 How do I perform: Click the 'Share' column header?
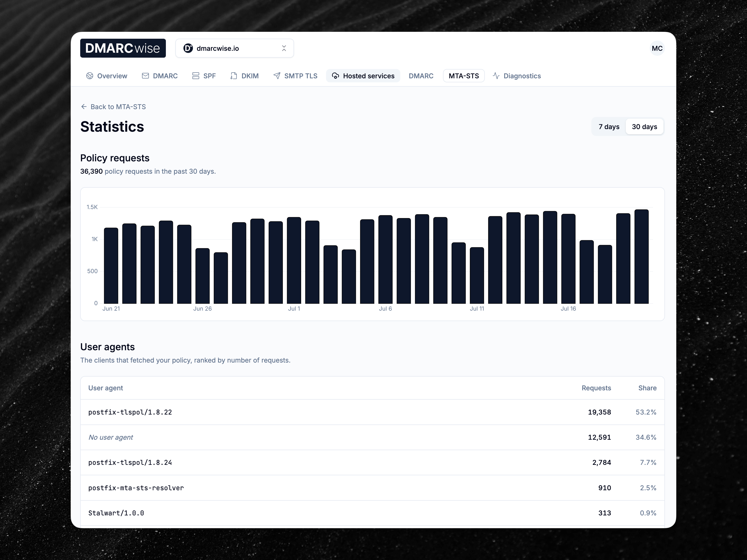pos(647,388)
